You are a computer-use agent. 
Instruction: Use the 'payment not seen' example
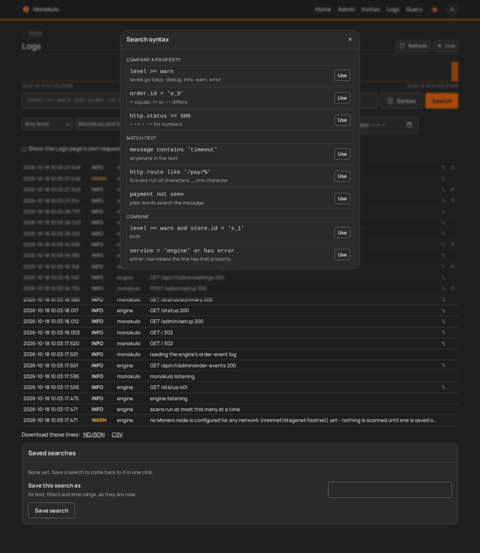click(x=342, y=199)
